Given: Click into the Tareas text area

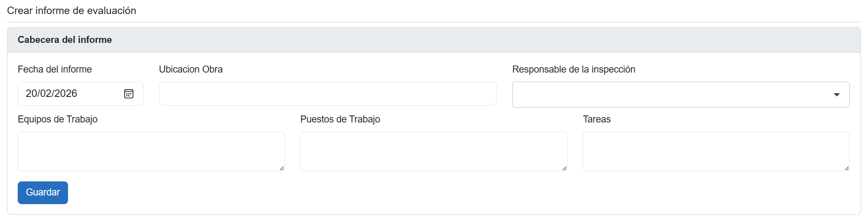Looking at the screenshot, I should 716,151.
